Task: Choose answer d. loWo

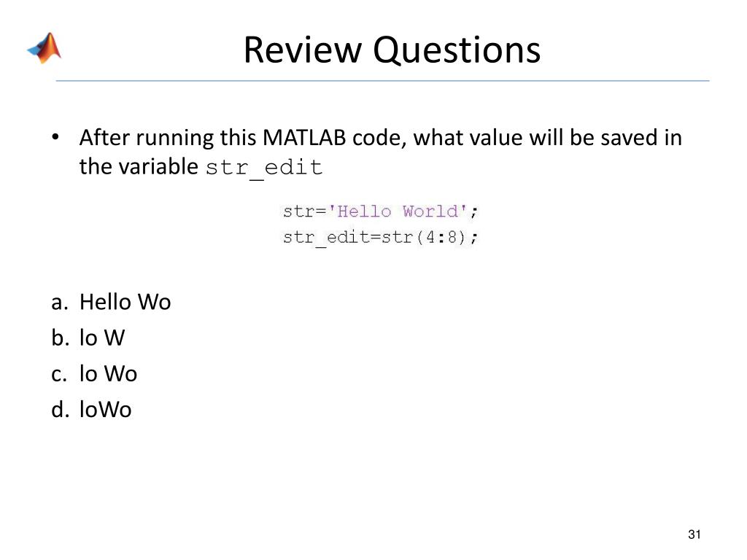Action: pos(91,409)
